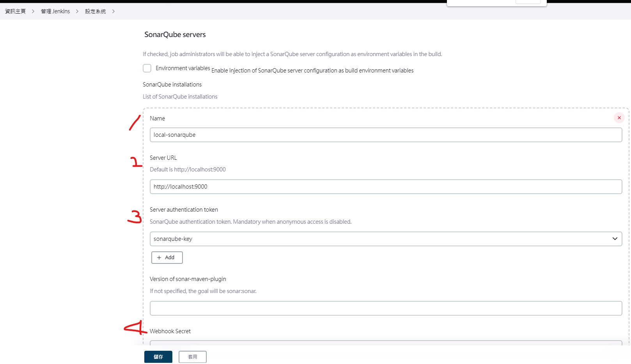Focus the Name field containing local-sonarqube
The width and height of the screenshot is (631, 364).
tap(386, 135)
